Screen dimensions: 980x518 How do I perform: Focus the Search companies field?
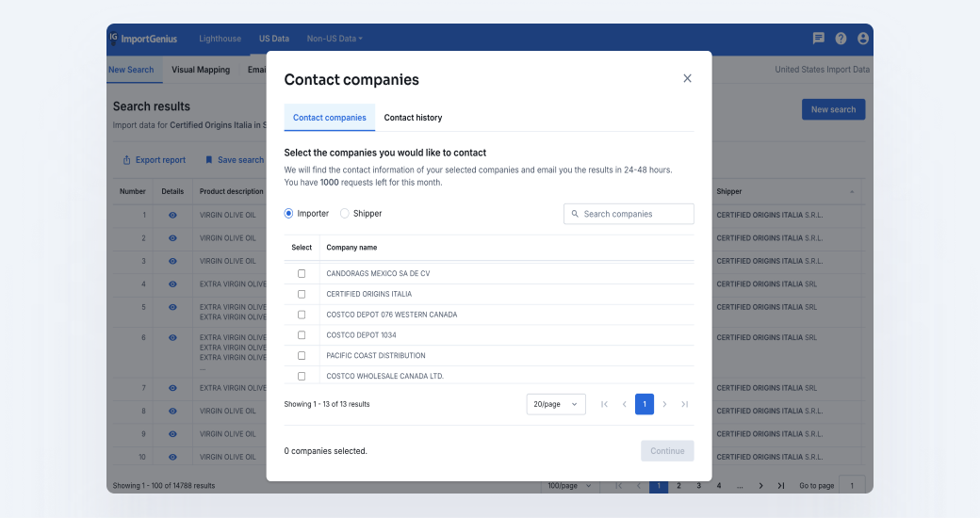click(629, 214)
